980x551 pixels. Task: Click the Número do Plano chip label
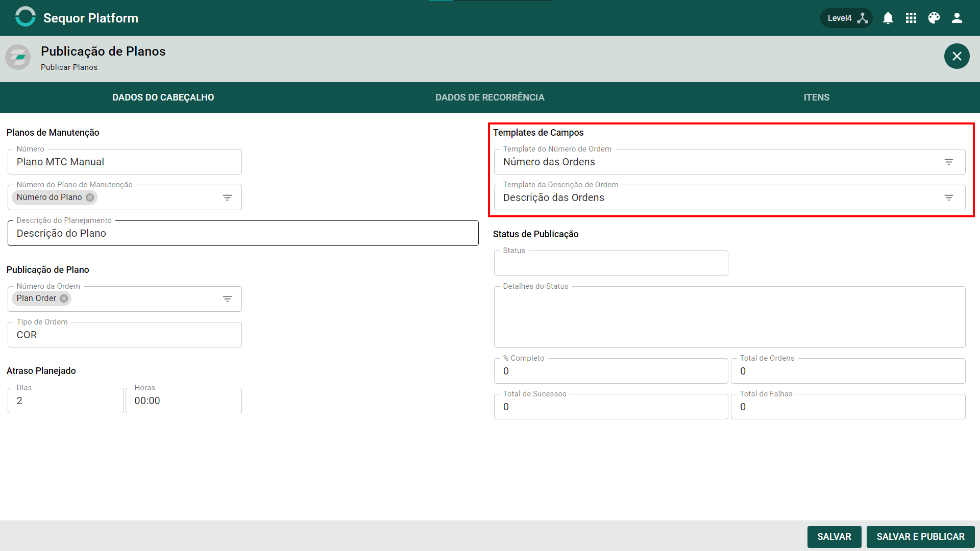(49, 197)
